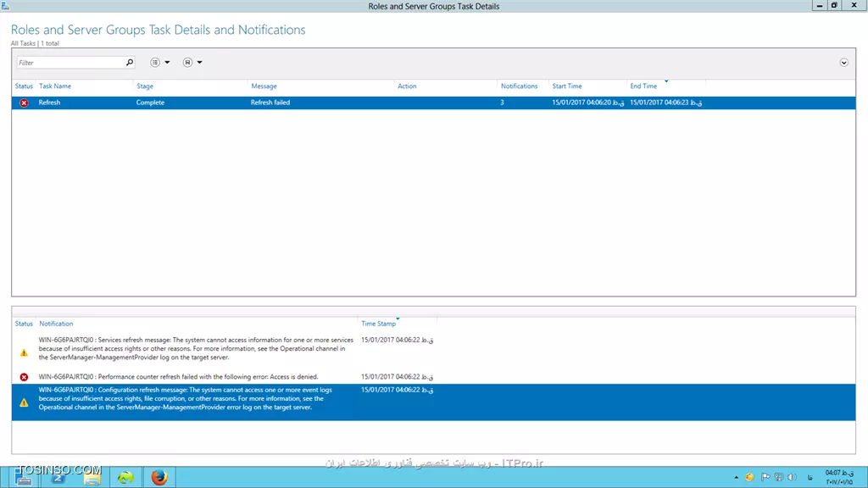Click the red error icon on Refresh task

(24, 103)
